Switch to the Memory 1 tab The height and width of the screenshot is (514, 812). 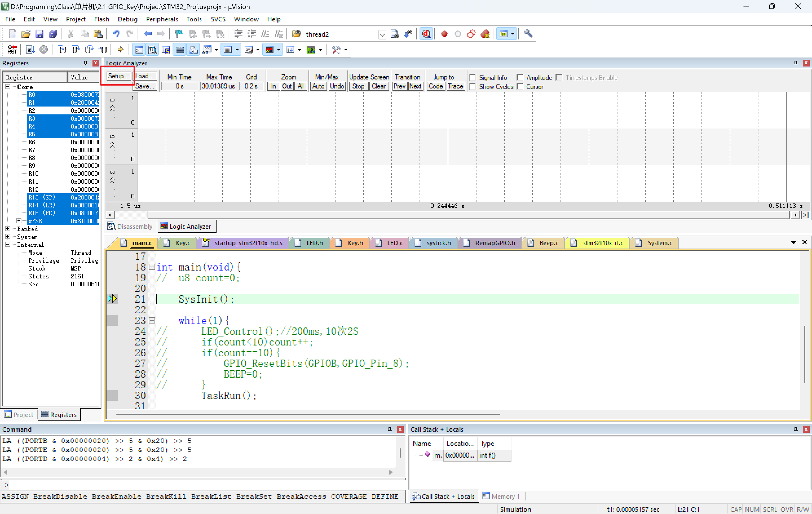tap(501, 497)
